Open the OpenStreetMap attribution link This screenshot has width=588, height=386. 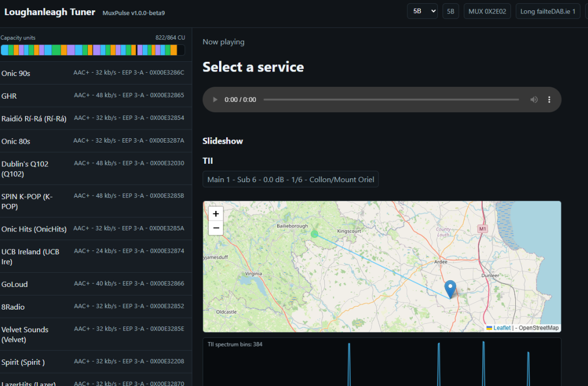tap(539, 328)
